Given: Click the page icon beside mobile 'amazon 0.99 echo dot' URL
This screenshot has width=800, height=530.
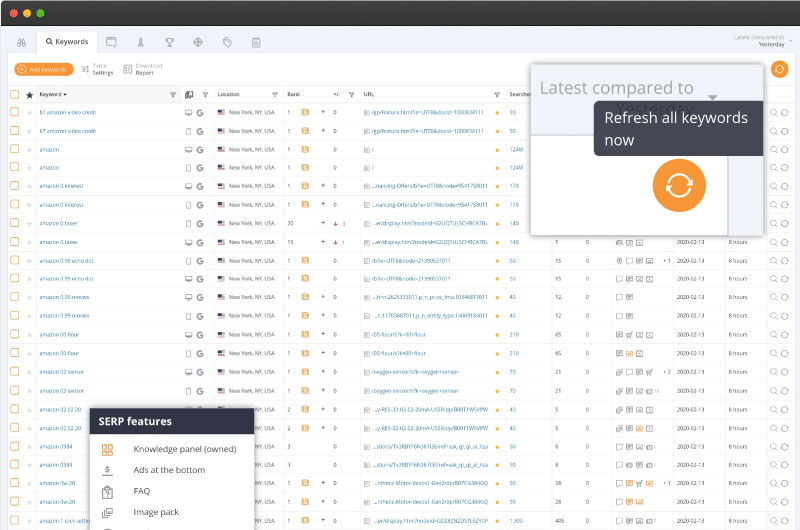Looking at the screenshot, I should (366, 261).
